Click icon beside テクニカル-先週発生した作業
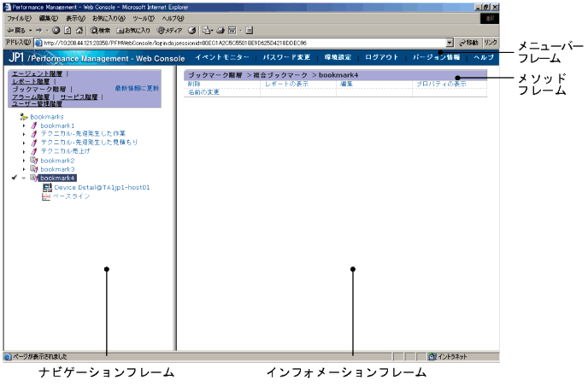 tap(34, 134)
